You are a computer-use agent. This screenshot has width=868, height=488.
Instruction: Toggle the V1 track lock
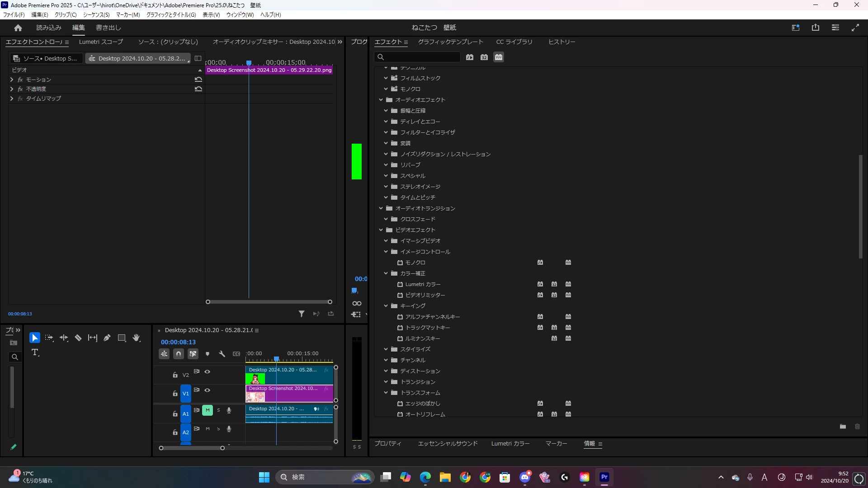(x=175, y=394)
